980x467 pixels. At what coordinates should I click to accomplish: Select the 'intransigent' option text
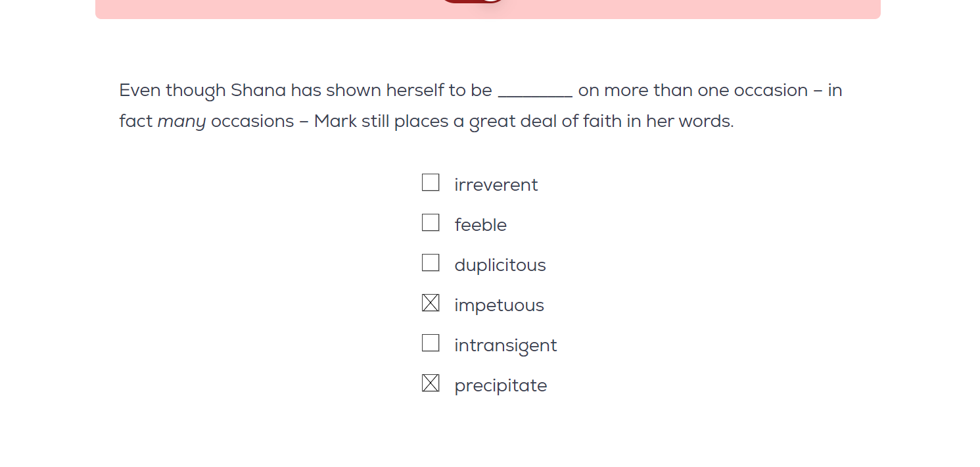[x=505, y=345]
